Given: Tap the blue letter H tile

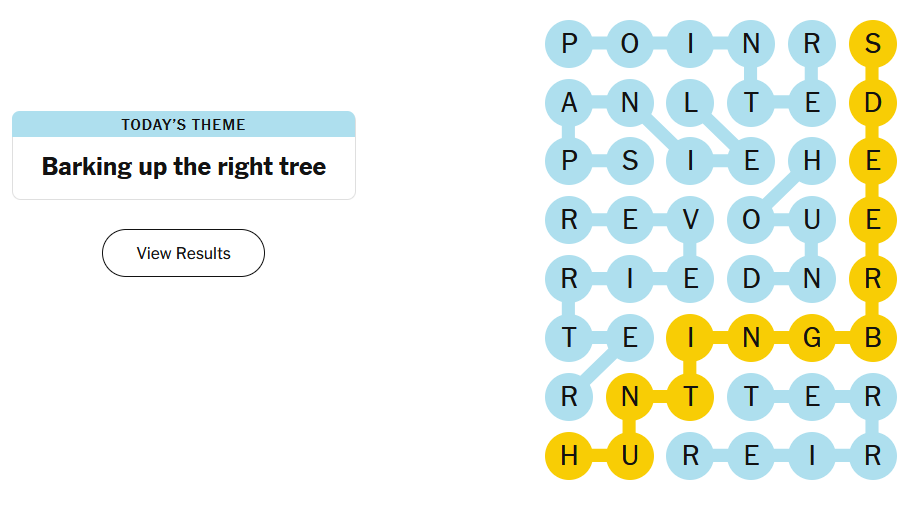Looking at the screenshot, I should tap(812, 161).
